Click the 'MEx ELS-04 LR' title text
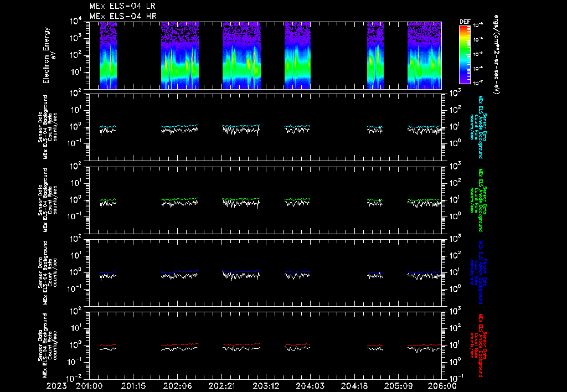This screenshot has height=392, width=567. click(122, 6)
